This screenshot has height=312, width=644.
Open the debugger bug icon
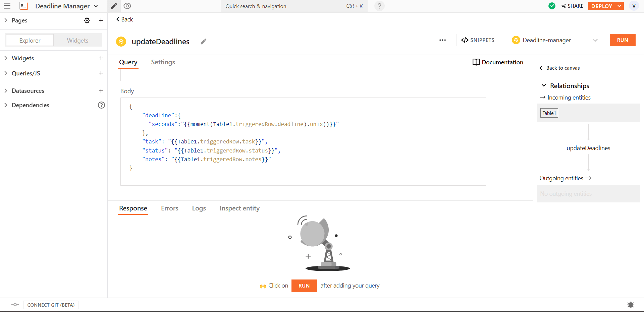click(x=630, y=305)
